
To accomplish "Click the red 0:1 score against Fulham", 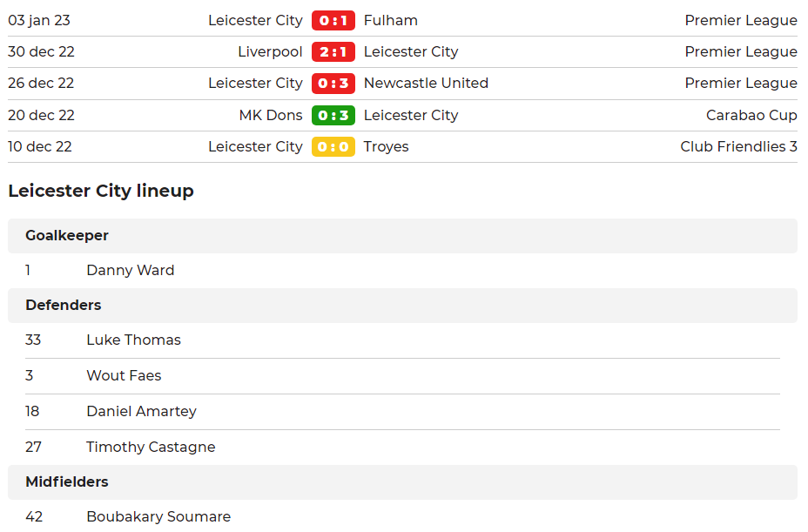I will (x=333, y=20).
